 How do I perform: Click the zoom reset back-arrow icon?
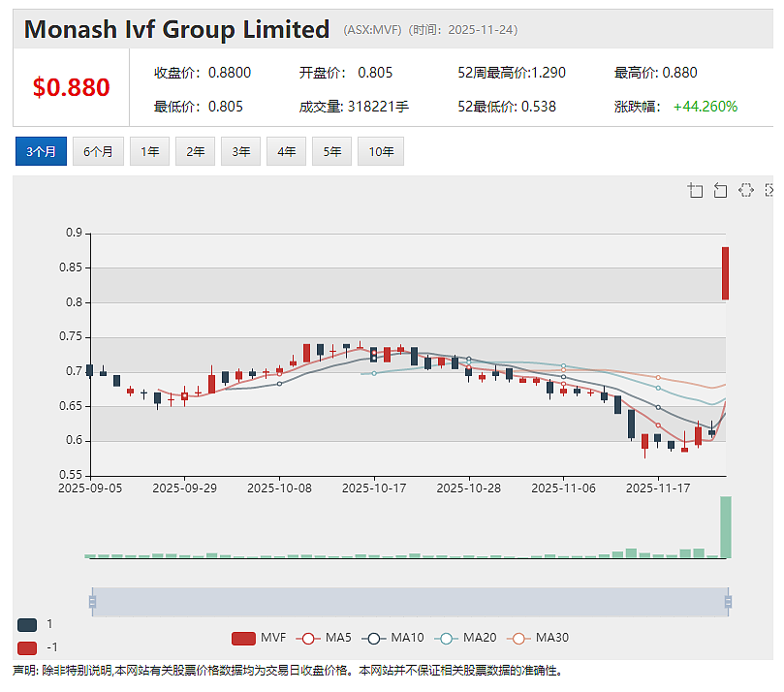pos(720,191)
